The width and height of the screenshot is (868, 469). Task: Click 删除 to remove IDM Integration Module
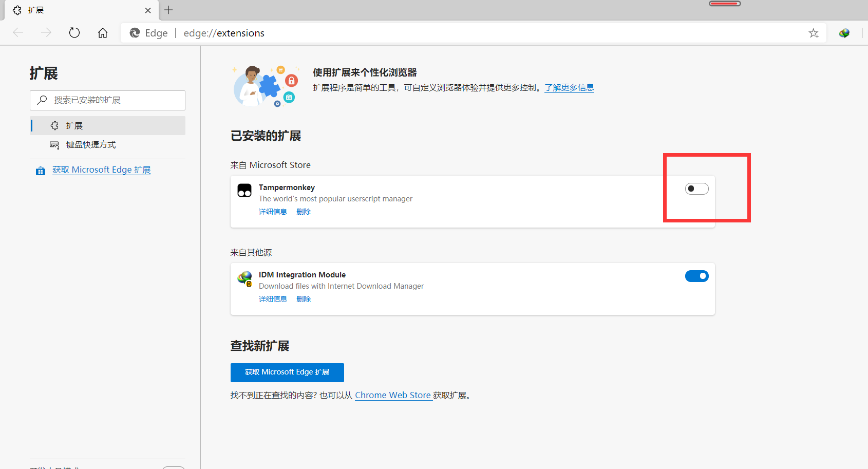tap(304, 299)
